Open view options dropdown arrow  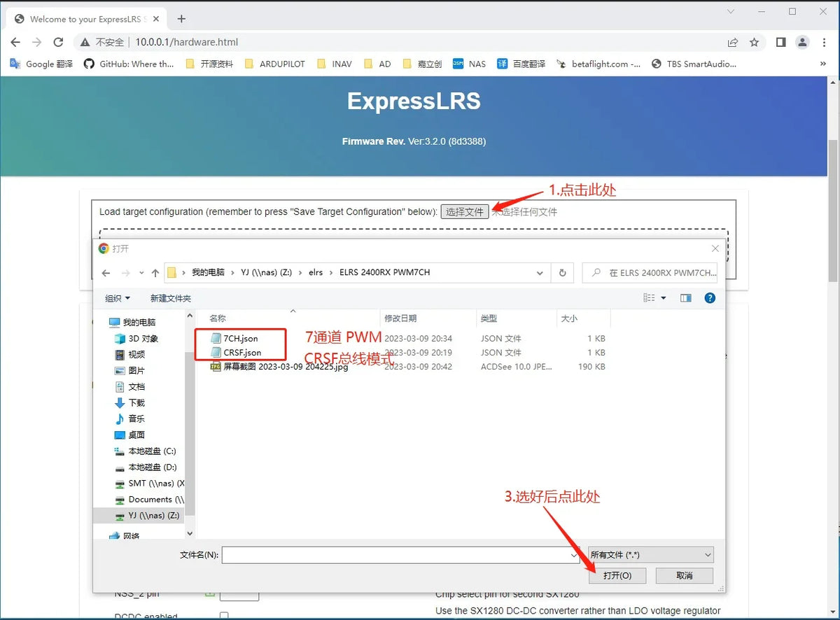(664, 298)
